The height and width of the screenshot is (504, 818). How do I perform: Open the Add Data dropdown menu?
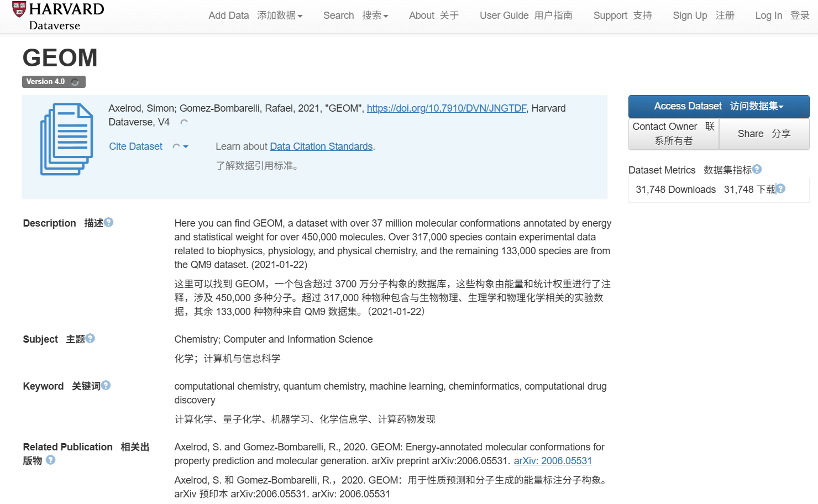click(255, 15)
